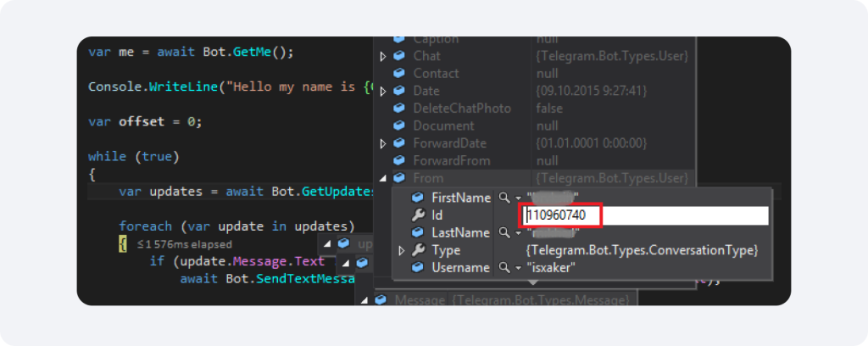Select the Document property name

tap(443, 126)
